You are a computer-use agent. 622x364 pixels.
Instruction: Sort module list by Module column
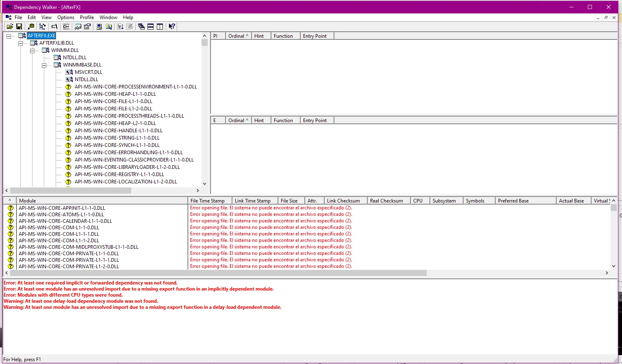tap(102, 201)
